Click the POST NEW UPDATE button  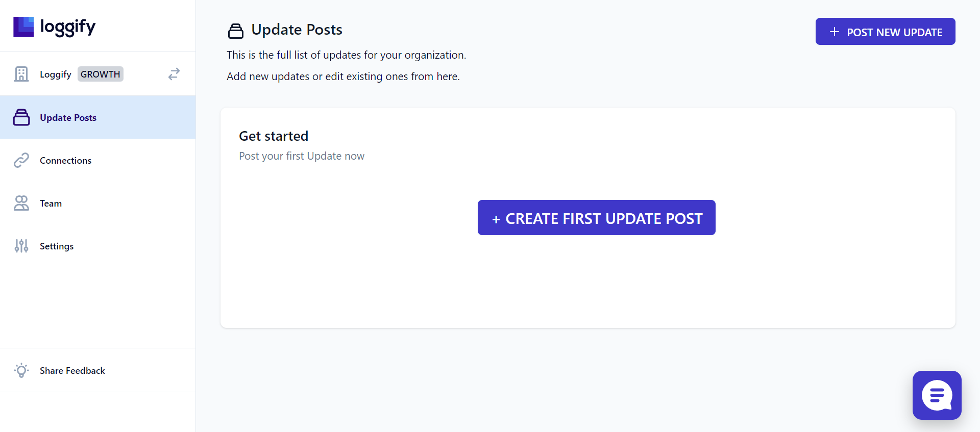click(x=885, y=32)
